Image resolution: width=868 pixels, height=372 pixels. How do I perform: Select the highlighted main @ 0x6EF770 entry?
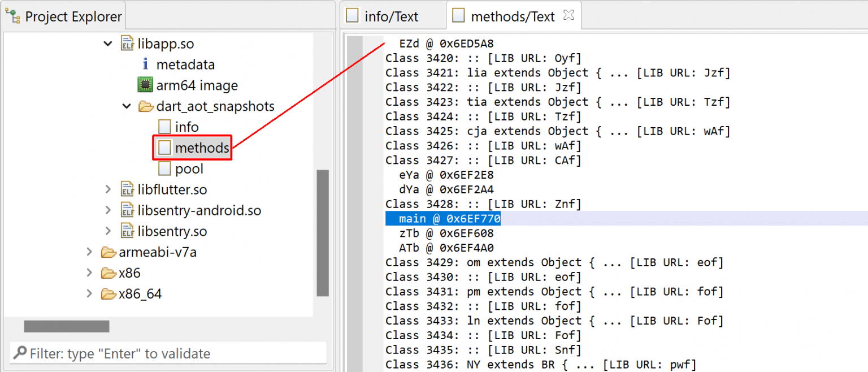coord(444,218)
